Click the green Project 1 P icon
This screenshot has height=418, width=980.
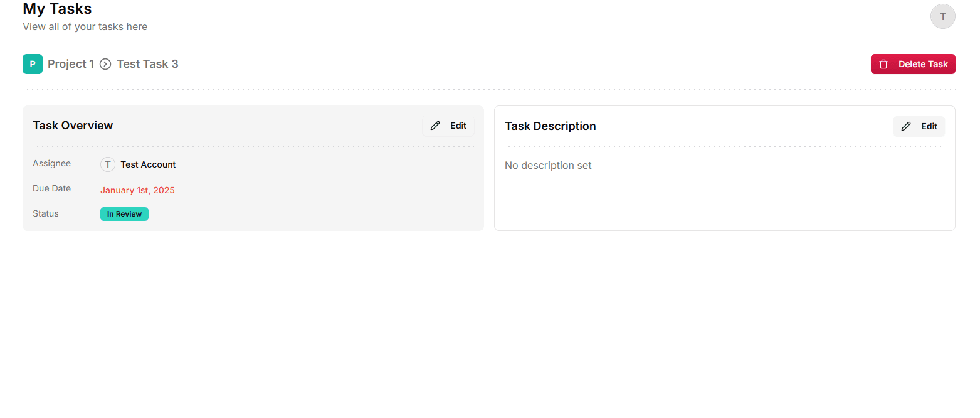point(33,64)
